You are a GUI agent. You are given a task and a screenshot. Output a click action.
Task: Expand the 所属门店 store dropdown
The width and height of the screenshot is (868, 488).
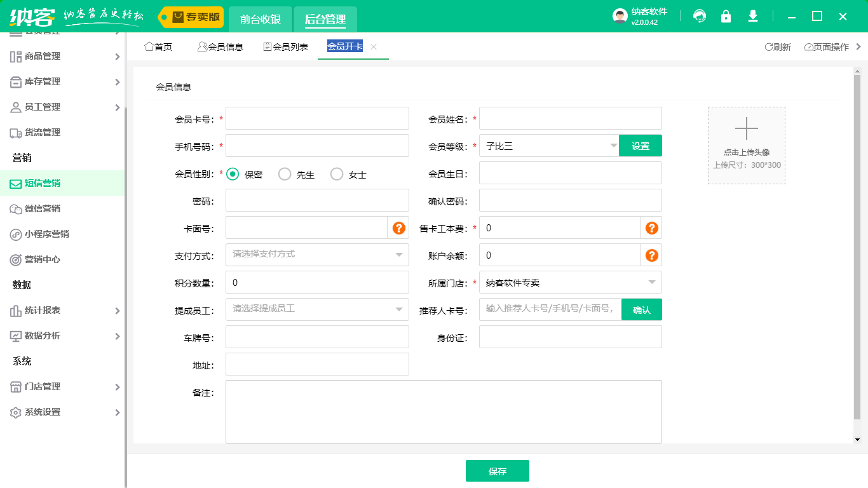coord(570,283)
